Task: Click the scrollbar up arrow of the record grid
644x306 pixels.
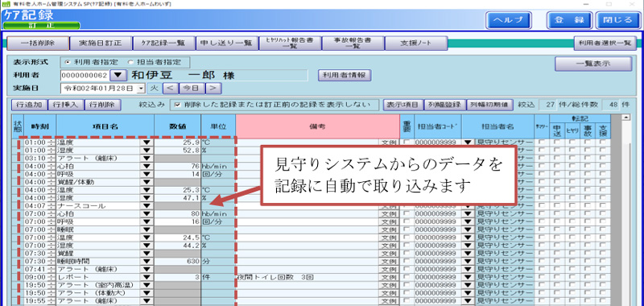Action: point(626,118)
